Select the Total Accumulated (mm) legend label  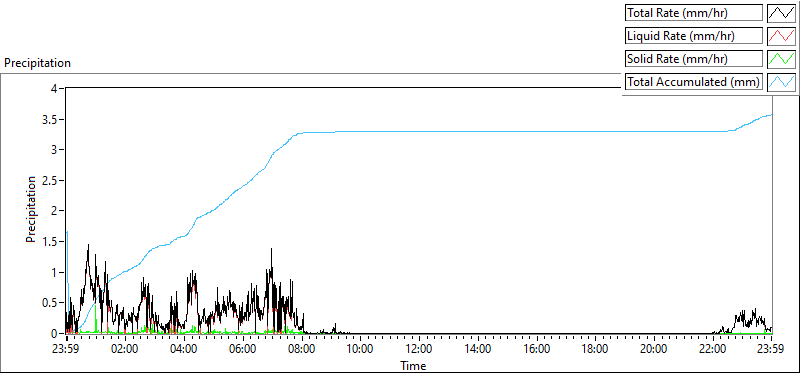[694, 82]
